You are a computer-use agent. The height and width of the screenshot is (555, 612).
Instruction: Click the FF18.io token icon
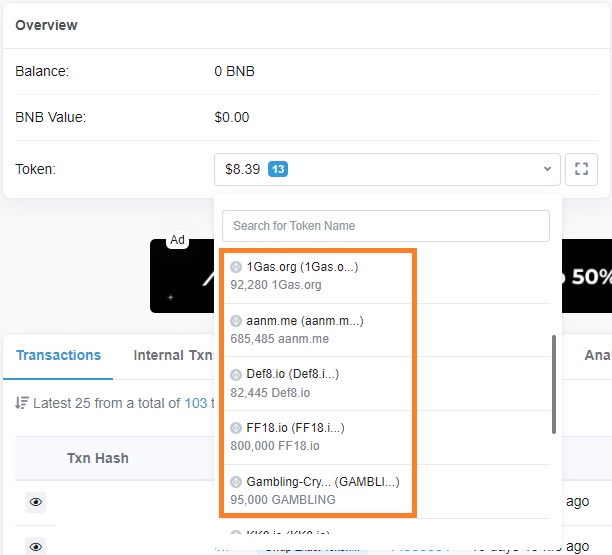click(236, 428)
